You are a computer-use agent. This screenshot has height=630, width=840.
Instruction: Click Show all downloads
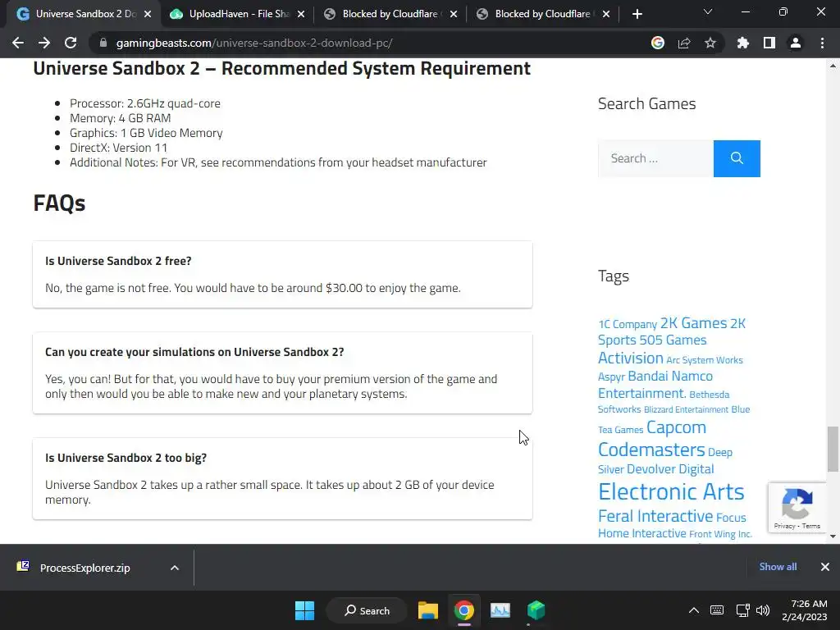[778, 567]
